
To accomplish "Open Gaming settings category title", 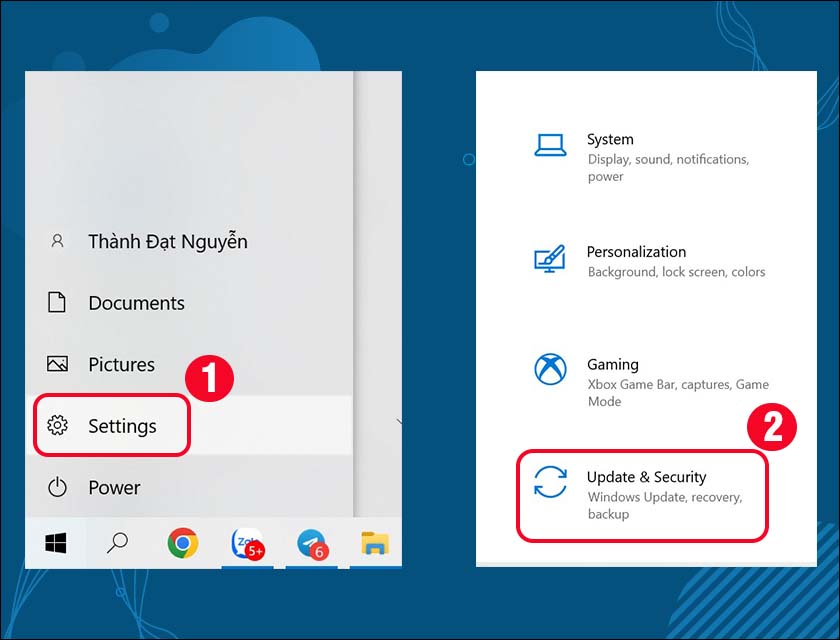I will 612,365.
